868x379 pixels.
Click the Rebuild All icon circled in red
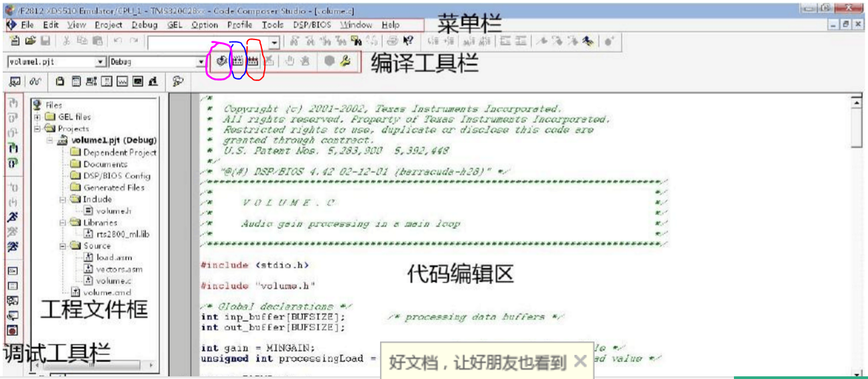pyautogui.click(x=253, y=62)
